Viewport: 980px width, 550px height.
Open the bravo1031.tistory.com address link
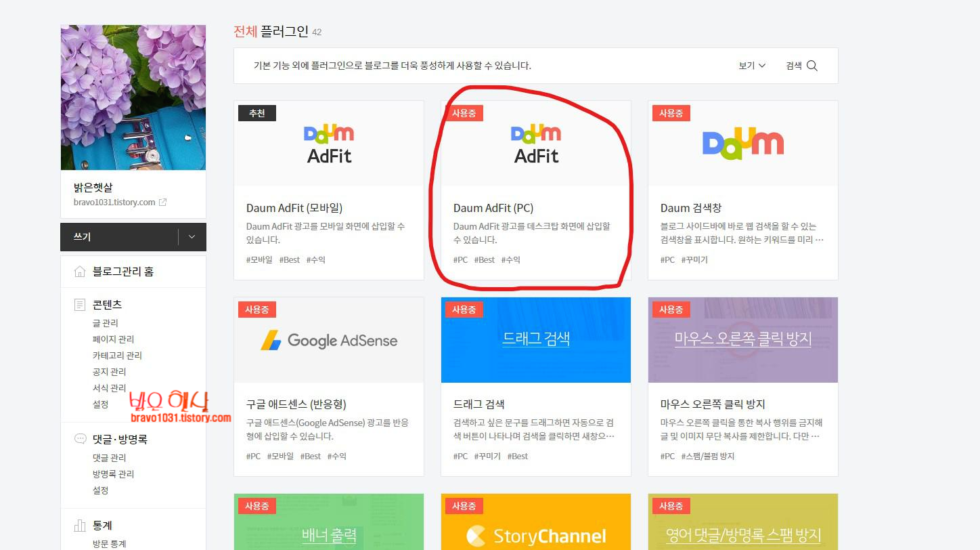[x=114, y=203]
